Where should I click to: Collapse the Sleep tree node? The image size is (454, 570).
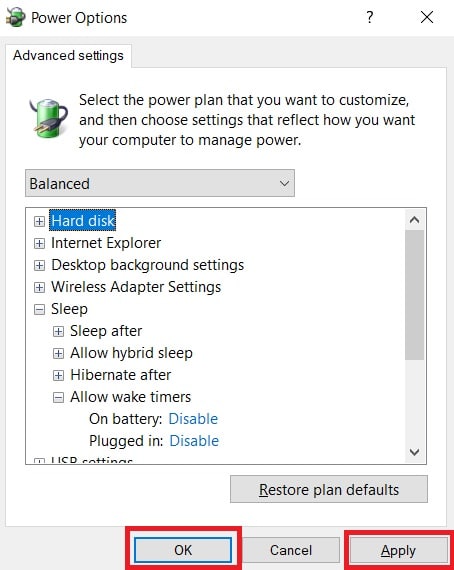coord(39,310)
